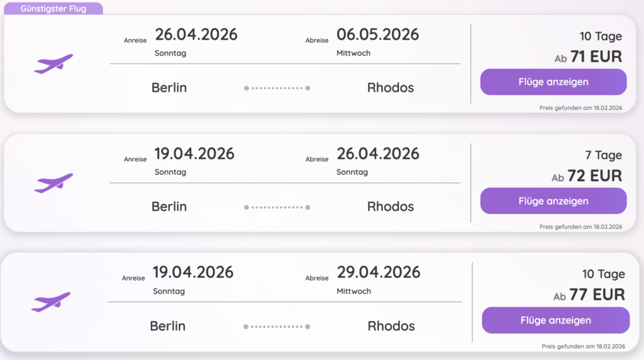Click the 19.04.2026 arrival date of the 7-day trip

194,153
